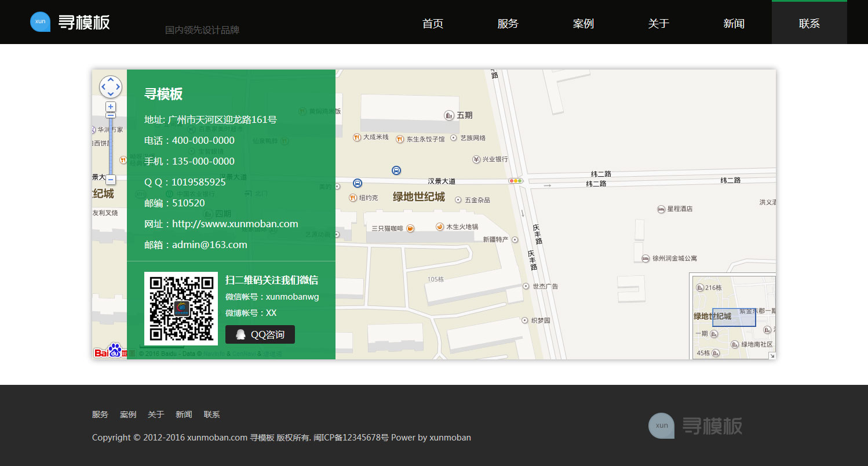The height and width of the screenshot is (466, 868).
Task: Click the blue viewport box in overview map
Action: 734,317
